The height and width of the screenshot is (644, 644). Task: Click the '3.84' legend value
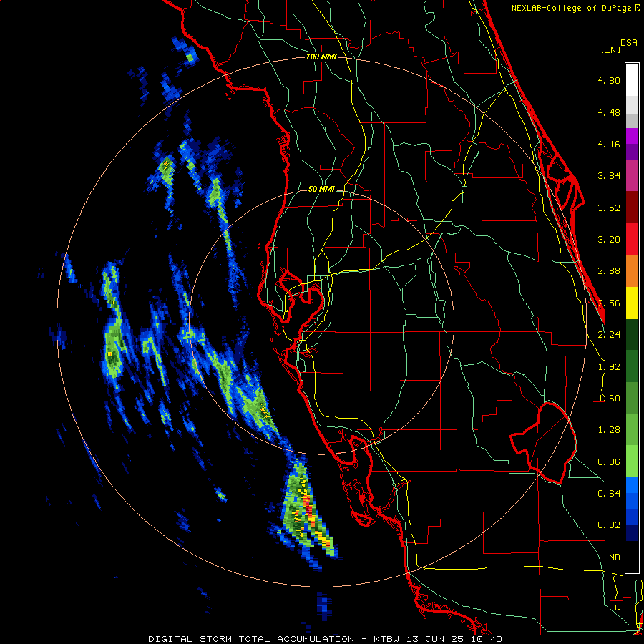click(609, 176)
